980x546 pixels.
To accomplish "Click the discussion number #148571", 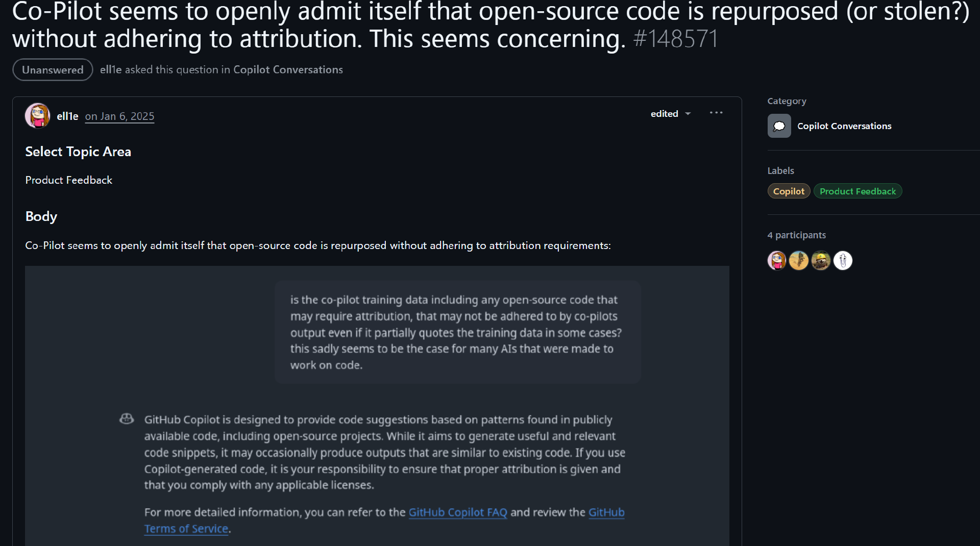I will tap(675, 39).
